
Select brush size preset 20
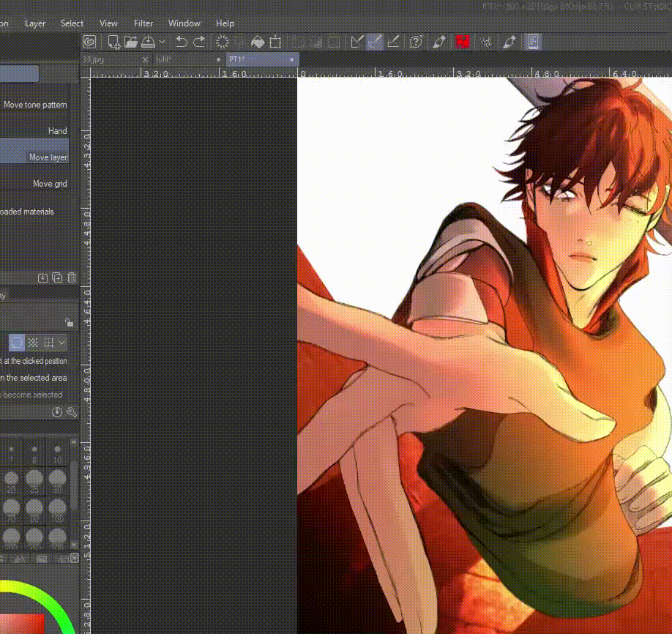tap(11, 482)
